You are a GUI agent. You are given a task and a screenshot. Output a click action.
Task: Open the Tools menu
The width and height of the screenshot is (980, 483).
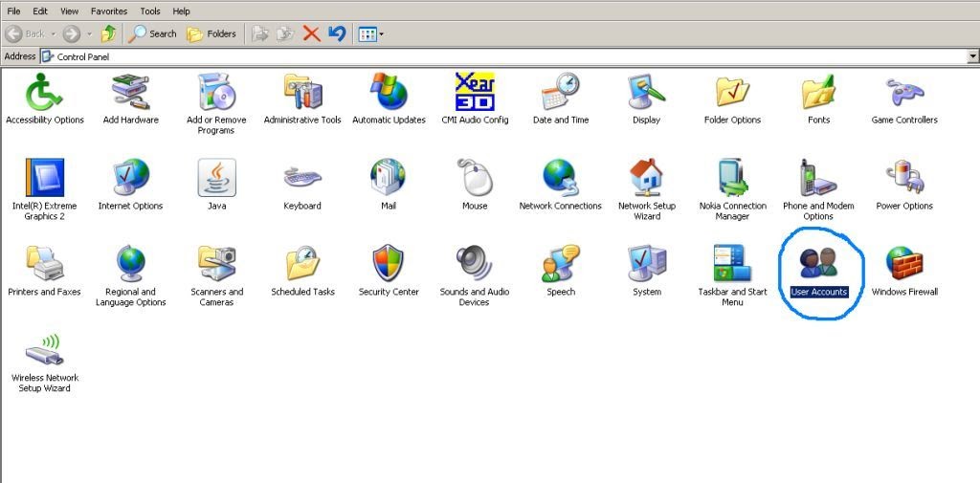point(150,11)
